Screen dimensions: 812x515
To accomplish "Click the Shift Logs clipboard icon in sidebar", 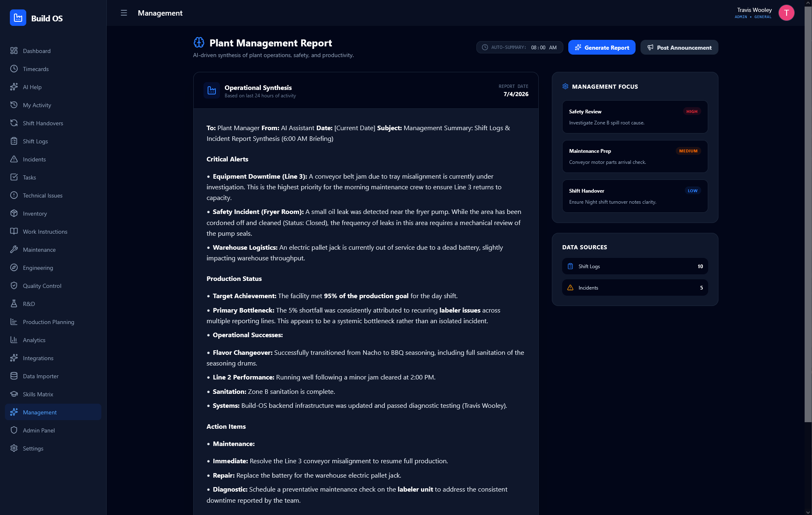I will [14, 141].
